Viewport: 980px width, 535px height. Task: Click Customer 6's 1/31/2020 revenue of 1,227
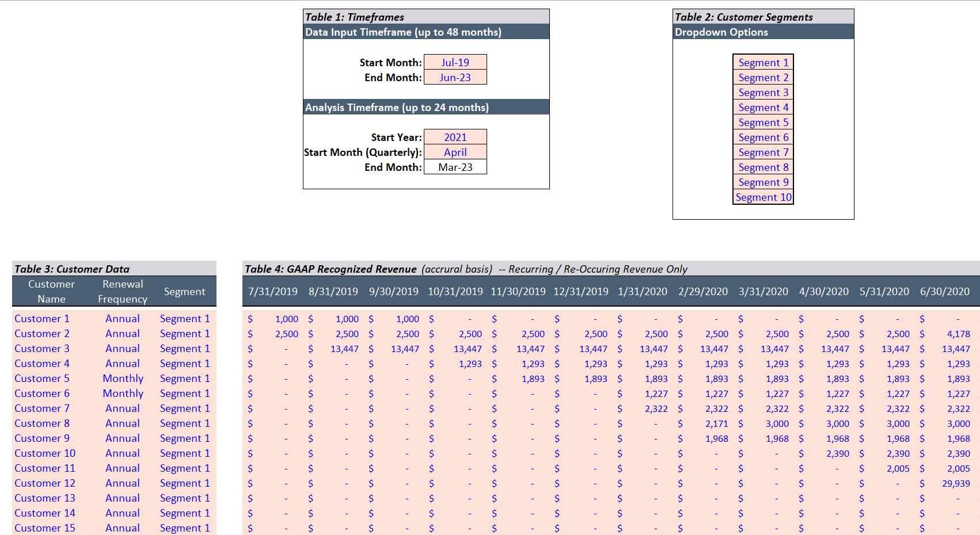pyautogui.click(x=656, y=393)
